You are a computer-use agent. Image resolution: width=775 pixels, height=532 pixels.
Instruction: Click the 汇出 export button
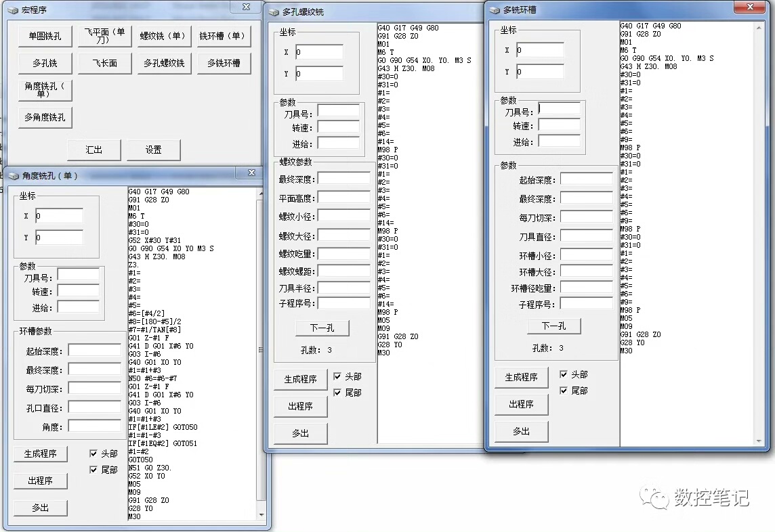pos(94,150)
